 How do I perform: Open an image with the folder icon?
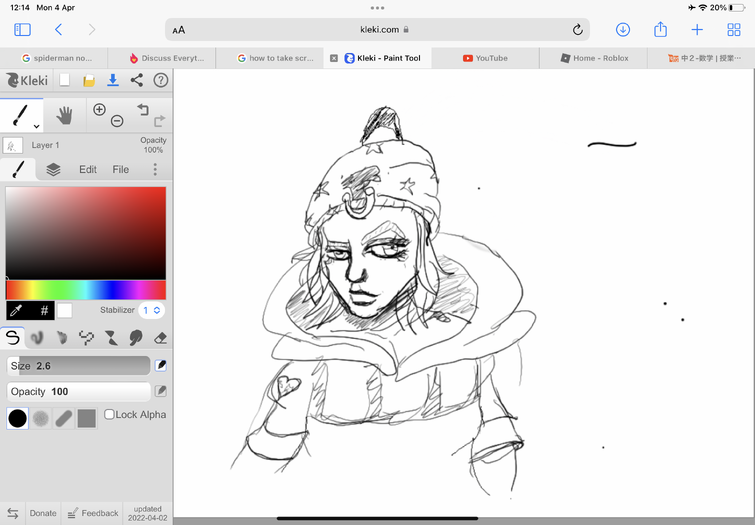coord(89,80)
